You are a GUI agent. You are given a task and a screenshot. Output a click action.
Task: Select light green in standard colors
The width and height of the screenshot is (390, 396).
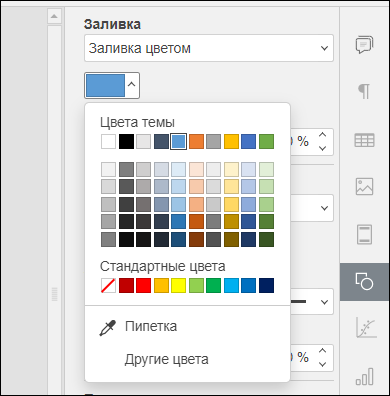pos(196,286)
